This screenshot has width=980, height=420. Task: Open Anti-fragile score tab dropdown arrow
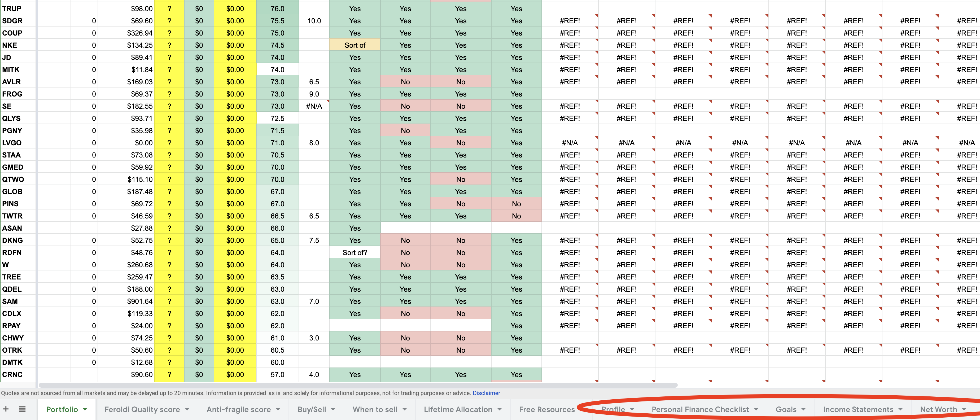coord(278,409)
